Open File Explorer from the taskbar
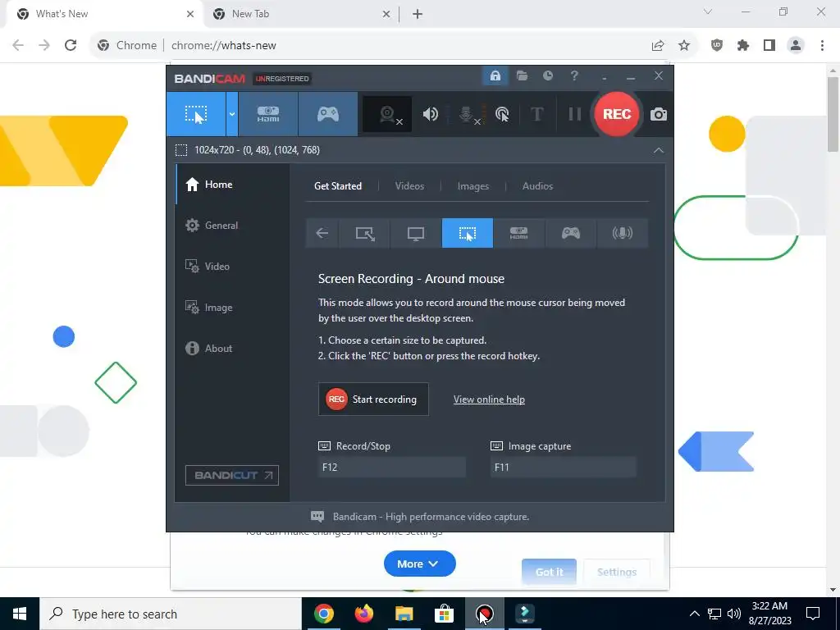Viewport: 840px width, 630px height. click(404, 614)
